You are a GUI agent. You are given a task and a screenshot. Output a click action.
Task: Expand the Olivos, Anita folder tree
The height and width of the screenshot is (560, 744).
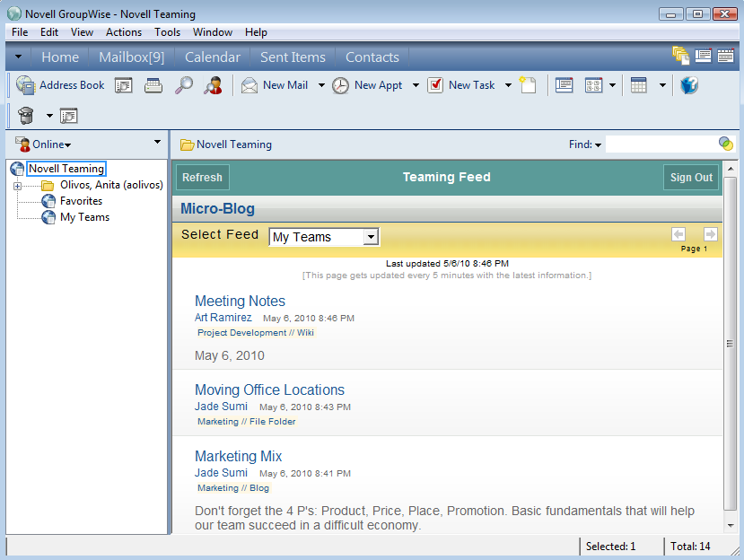coord(18,186)
